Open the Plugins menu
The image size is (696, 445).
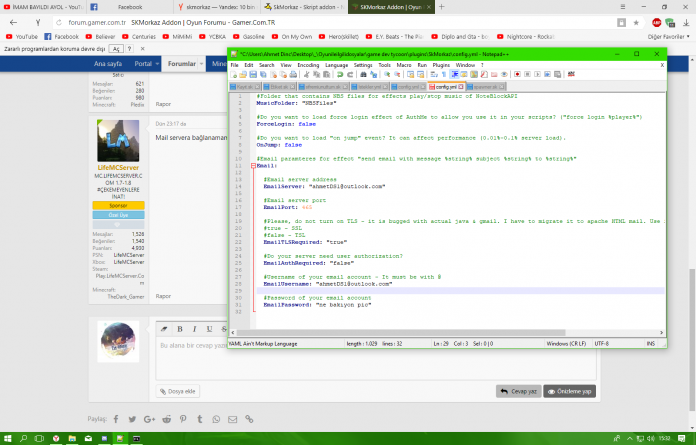[x=441, y=65]
